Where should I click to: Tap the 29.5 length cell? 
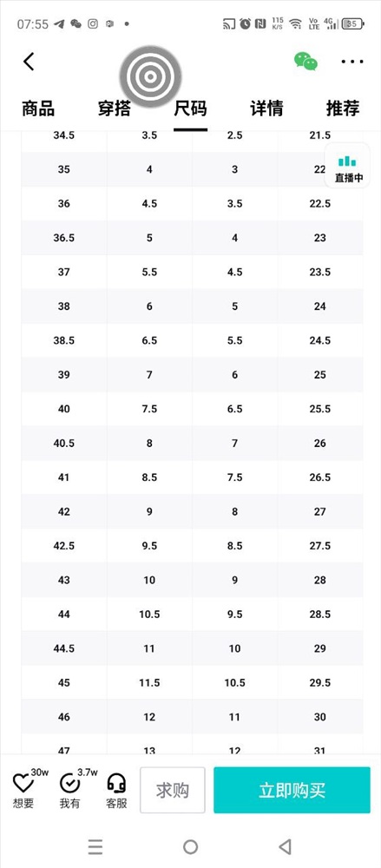[x=320, y=682]
